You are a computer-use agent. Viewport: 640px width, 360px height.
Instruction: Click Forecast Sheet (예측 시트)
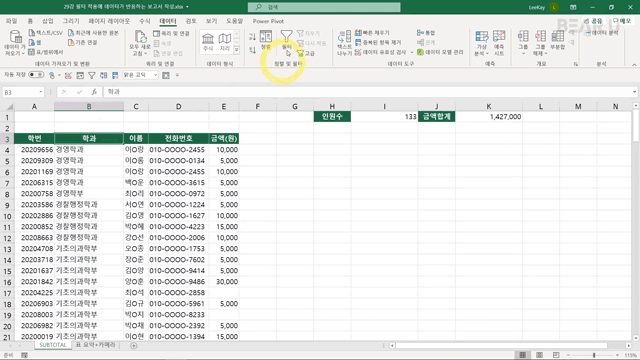(x=499, y=43)
